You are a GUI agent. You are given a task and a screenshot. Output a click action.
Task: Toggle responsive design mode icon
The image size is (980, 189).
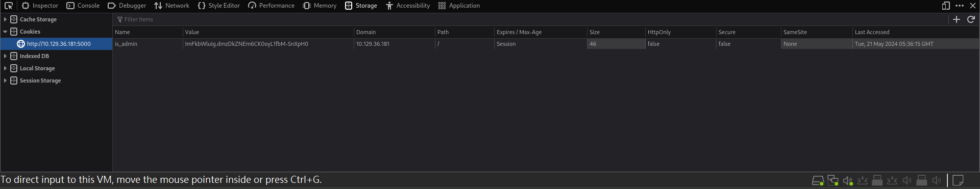coord(946,6)
